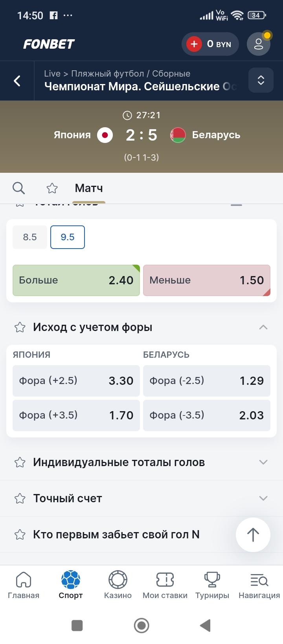Collapse Исход с учетом форы section
Image resolution: width=283 pixels, height=644 pixels.
click(x=263, y=327)
